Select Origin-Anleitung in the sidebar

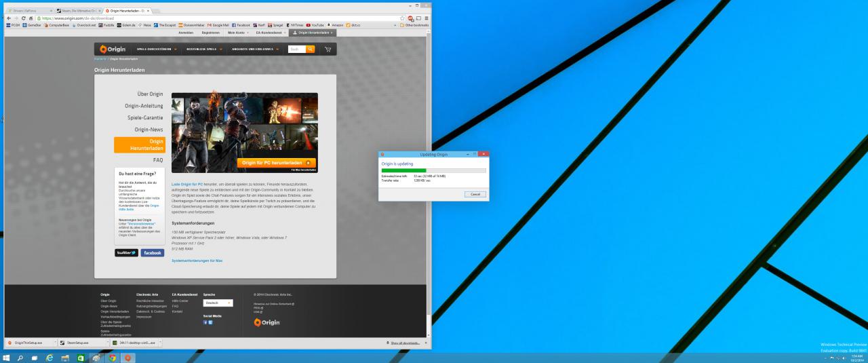(x=144, y=106)
